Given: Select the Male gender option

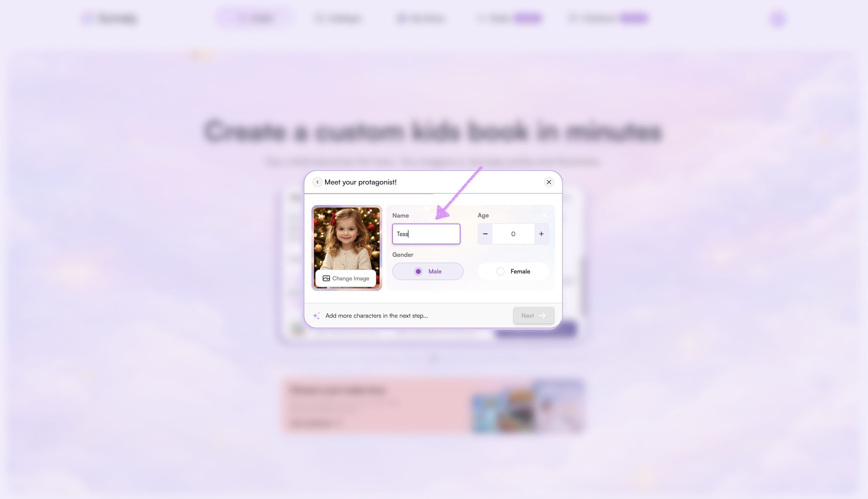Looking at the screenshot, I should click(428, 271).
